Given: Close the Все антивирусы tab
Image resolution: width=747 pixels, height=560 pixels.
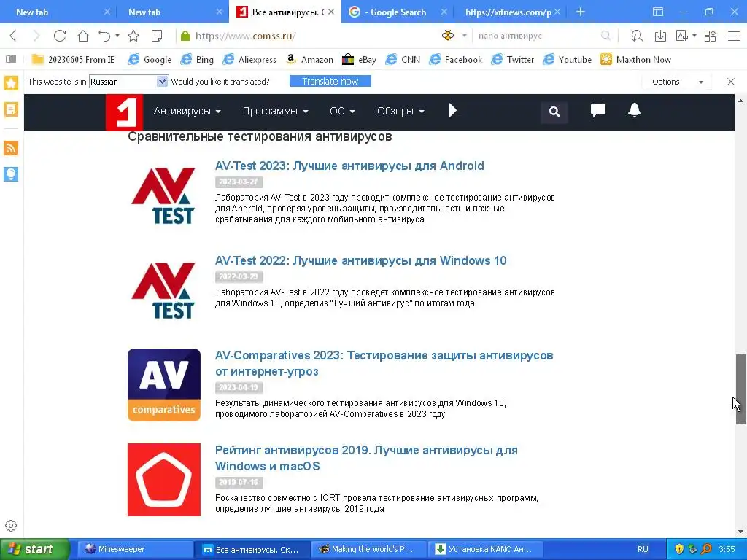Looking at the screenshot, I should click(x=331, y=12).
